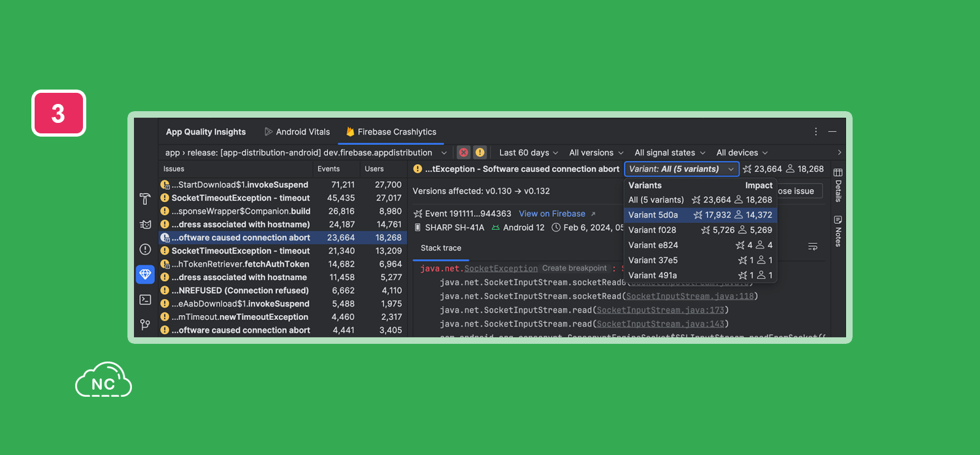Open the app release selector dropdown
The width and height of the screenshot is (980, 455).
point(306,152)
